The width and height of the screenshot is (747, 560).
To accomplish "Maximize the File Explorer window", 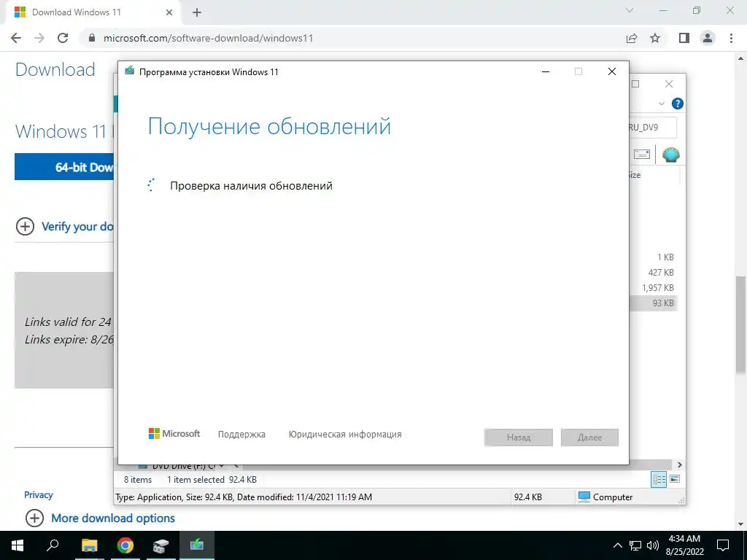I will [x=635, y=84].
